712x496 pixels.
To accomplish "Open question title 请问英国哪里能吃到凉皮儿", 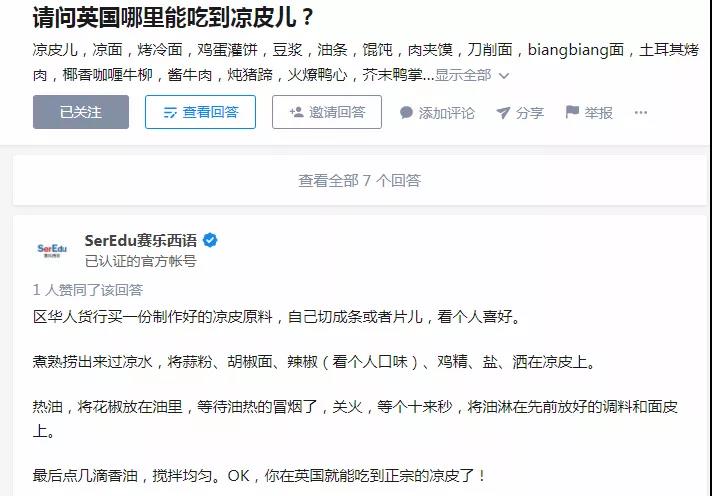I will coord(173,18).
